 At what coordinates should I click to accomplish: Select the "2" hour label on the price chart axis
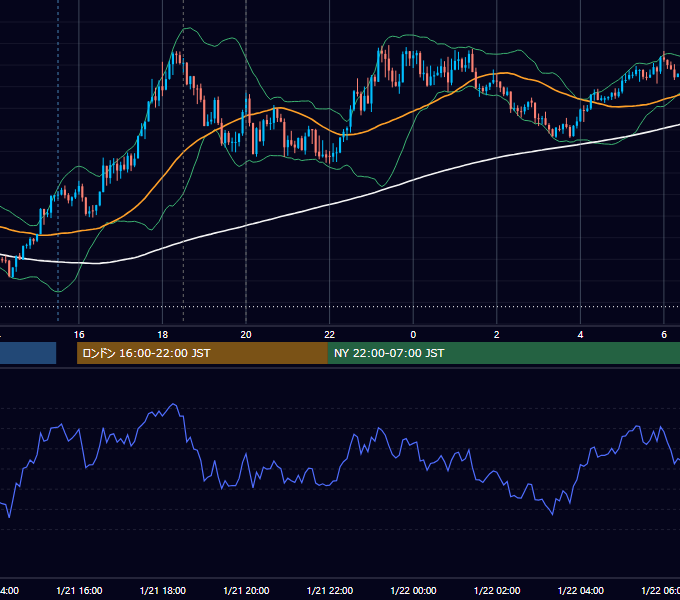point(497,335)
